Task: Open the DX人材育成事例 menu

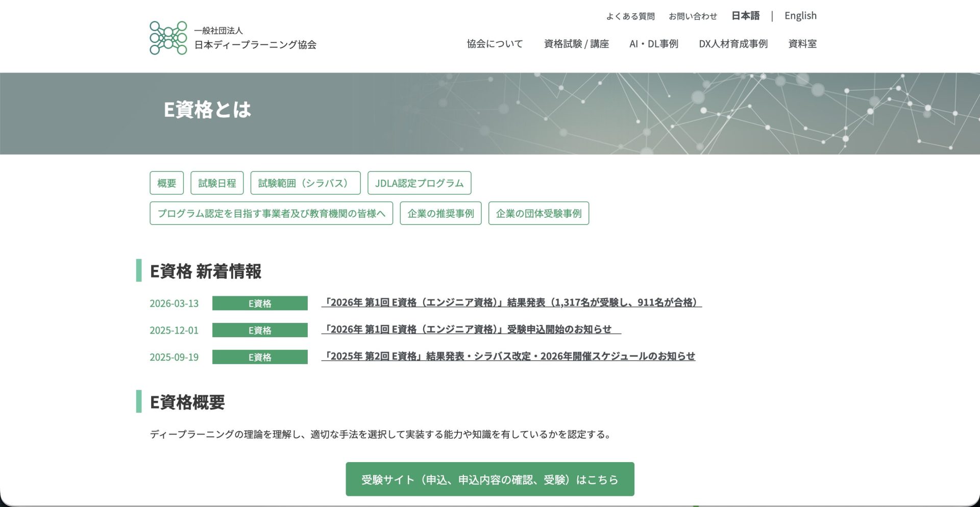Action: pos(733,44)
